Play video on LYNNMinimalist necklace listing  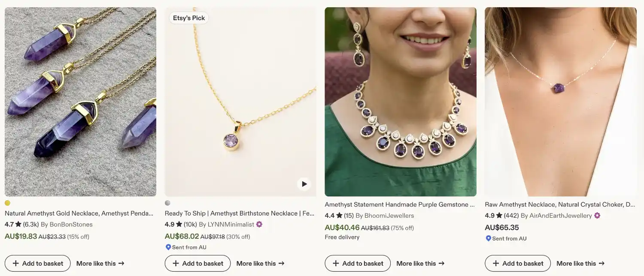click(x=304, y=184)
